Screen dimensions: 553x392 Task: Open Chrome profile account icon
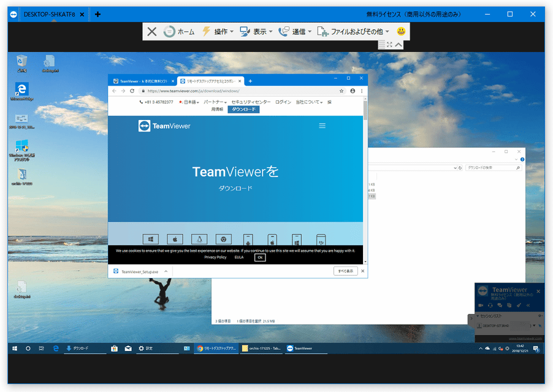353,91
